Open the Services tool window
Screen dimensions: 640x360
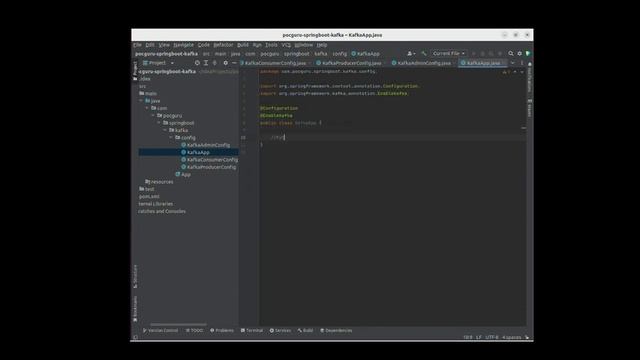pyautogui.click(x=280, y=330)
